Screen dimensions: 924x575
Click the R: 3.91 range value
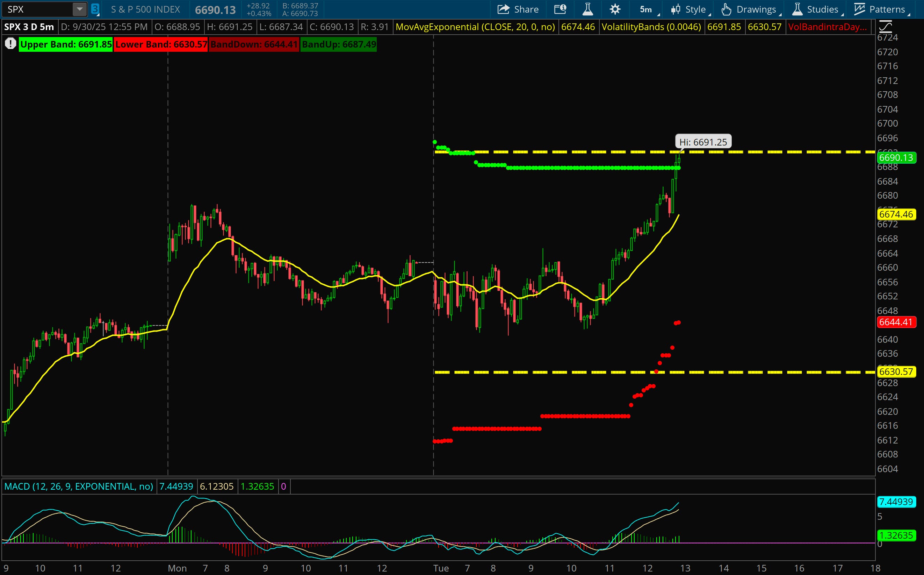[x=374, y=27]
